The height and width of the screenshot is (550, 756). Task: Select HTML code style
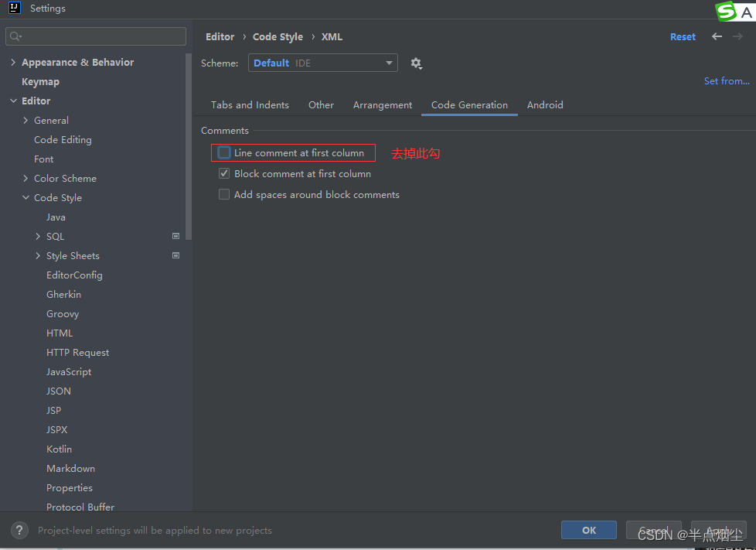coord(60,333)
